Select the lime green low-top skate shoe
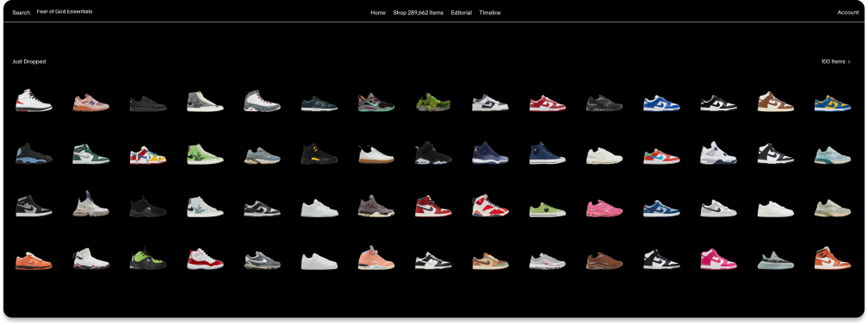Image resolution: width=868 pixels, height=325 pixels. coord(547,210)
